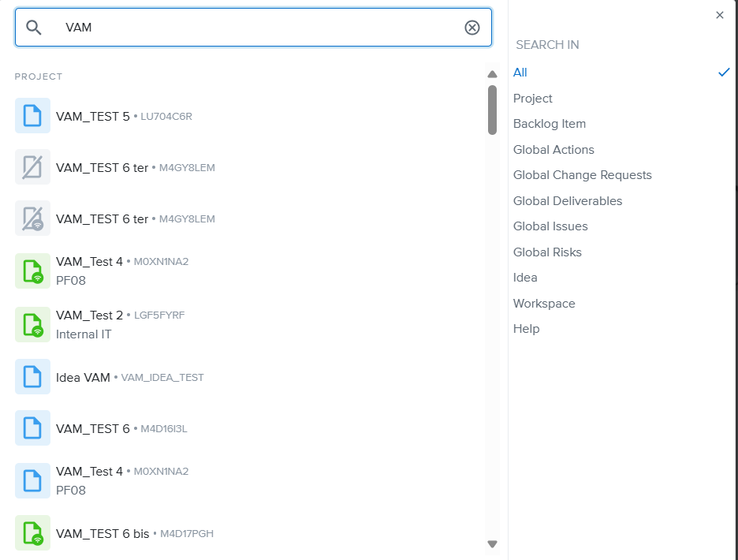
Task: Clear the VAM search text
Action: (471, 28)
